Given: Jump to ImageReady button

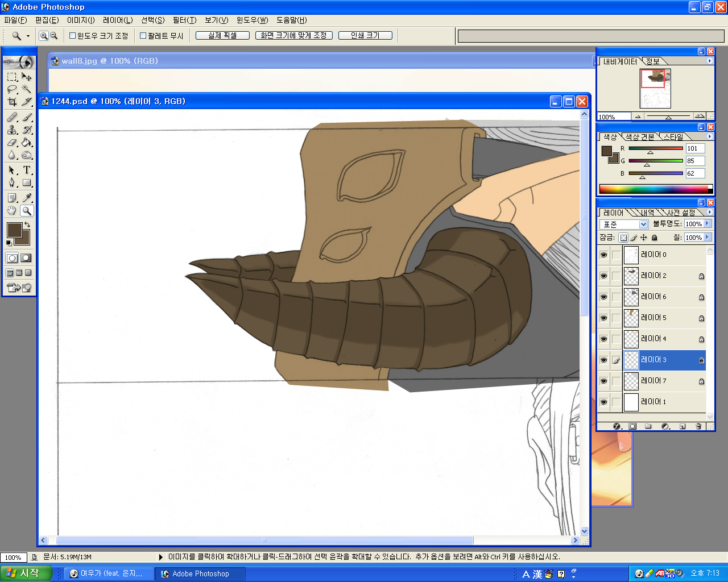Looking at the screenshot, I should [x=19, y=288].
